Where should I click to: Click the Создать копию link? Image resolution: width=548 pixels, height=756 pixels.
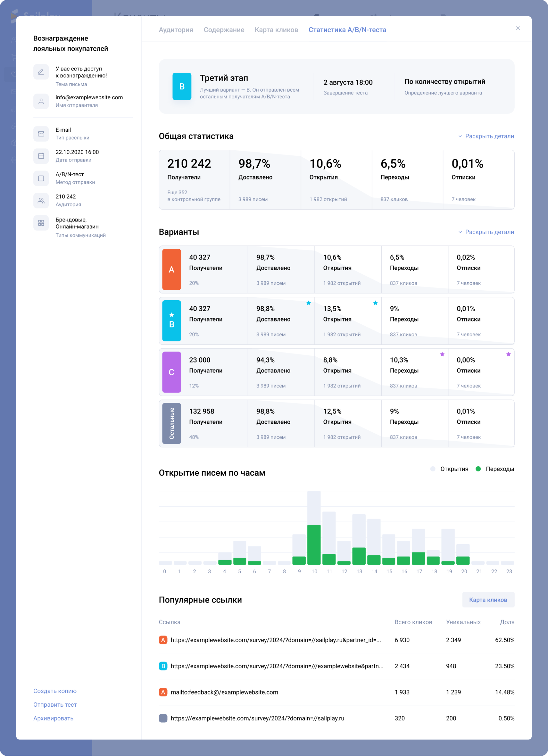[55, 691]
